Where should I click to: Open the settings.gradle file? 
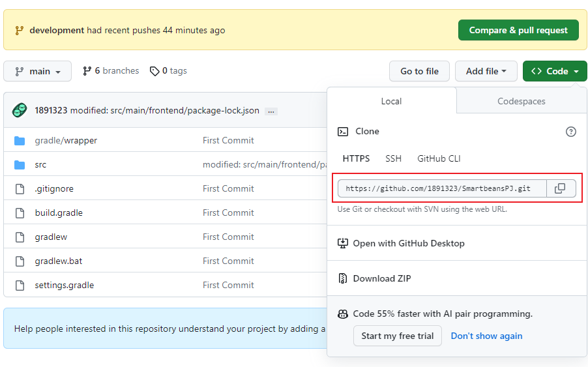(x=65, y=286)
